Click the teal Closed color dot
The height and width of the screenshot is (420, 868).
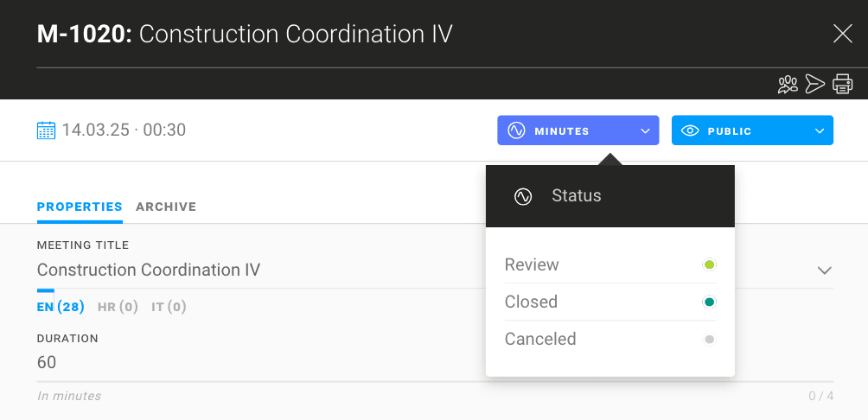(709, 302)
